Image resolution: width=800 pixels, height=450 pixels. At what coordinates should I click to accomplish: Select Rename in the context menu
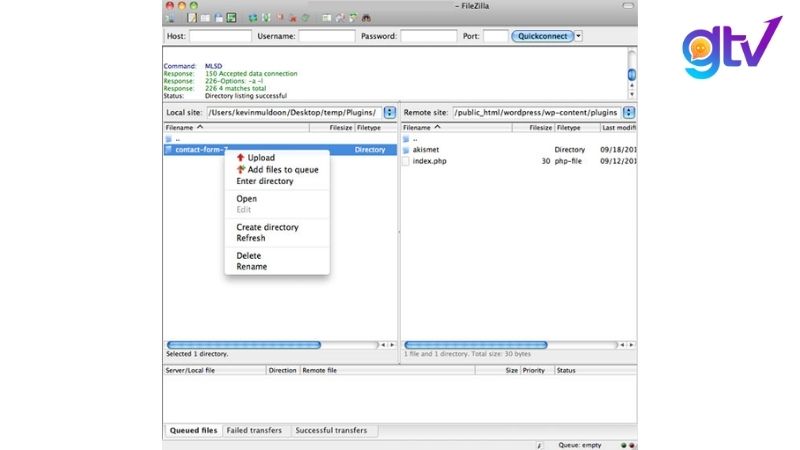(x=251, y=267)
